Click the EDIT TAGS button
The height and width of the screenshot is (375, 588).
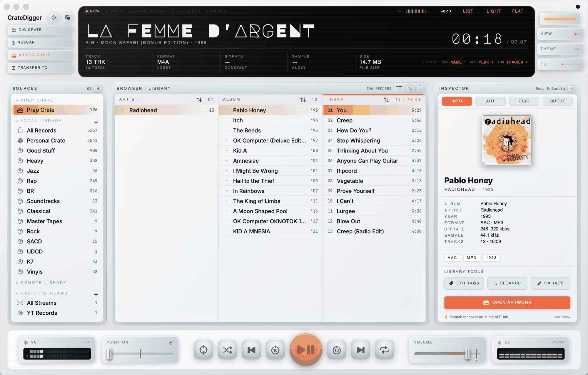[x=464, y=283]
